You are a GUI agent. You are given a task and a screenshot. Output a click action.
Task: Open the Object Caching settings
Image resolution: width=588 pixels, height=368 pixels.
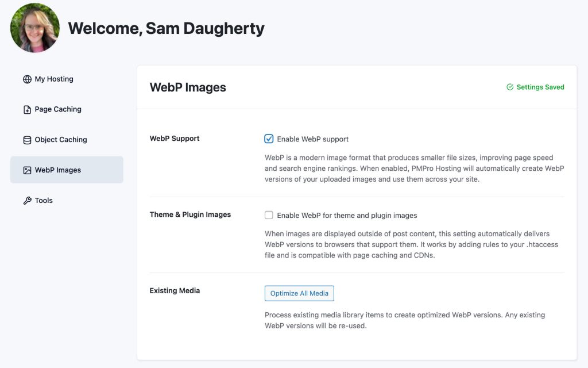tap(62, 139)
